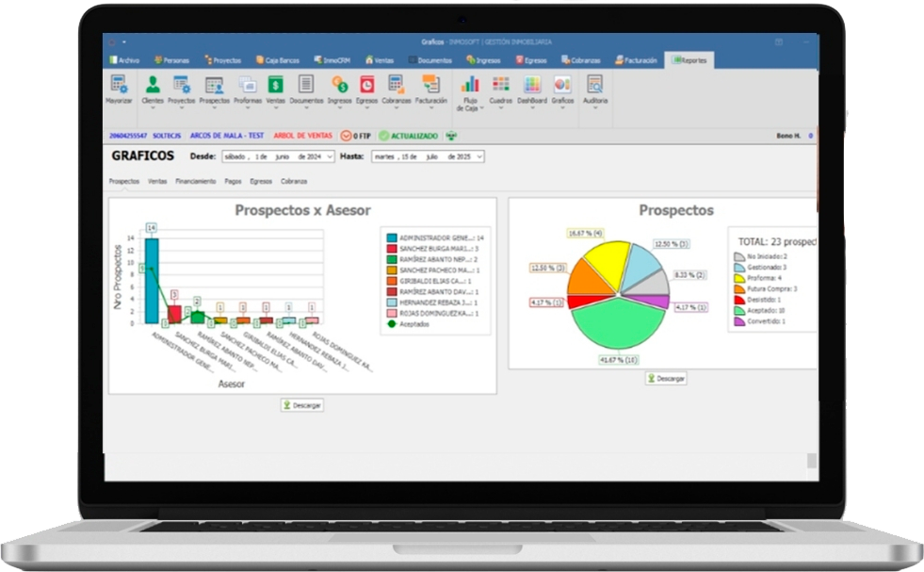Click the green ACTUALIZADO check icon
Viewport: 924px width, 572px height.
(x=383, y=136)
